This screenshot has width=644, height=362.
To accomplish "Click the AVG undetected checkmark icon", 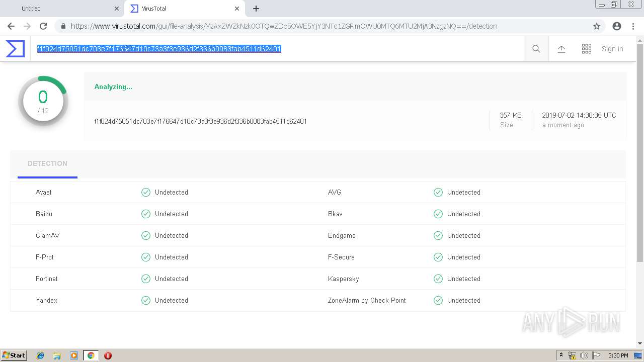I will 438,192.
